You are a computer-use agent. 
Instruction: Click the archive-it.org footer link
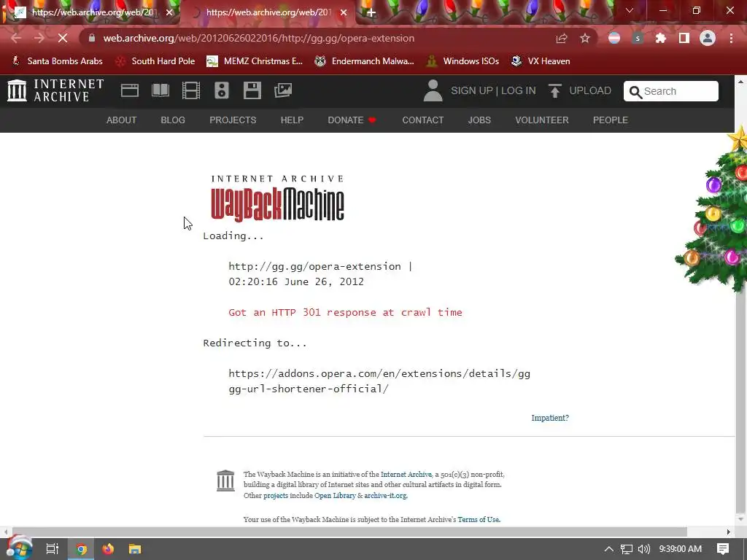pyautogui.click(x=385, y=495)
